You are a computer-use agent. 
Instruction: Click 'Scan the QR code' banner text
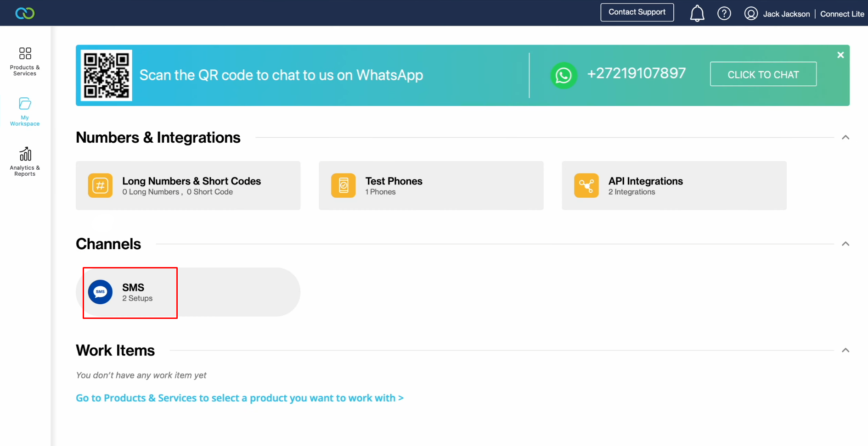pyautogui.click(x=281, y=75)
